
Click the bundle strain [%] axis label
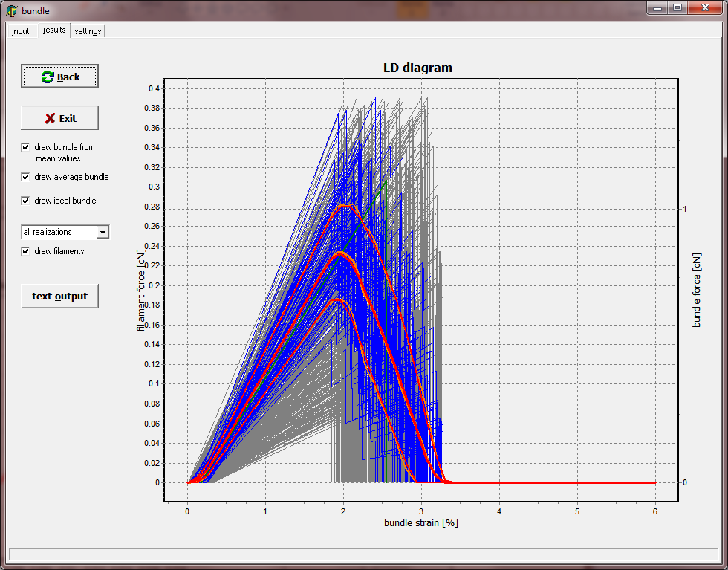(420, 522)
